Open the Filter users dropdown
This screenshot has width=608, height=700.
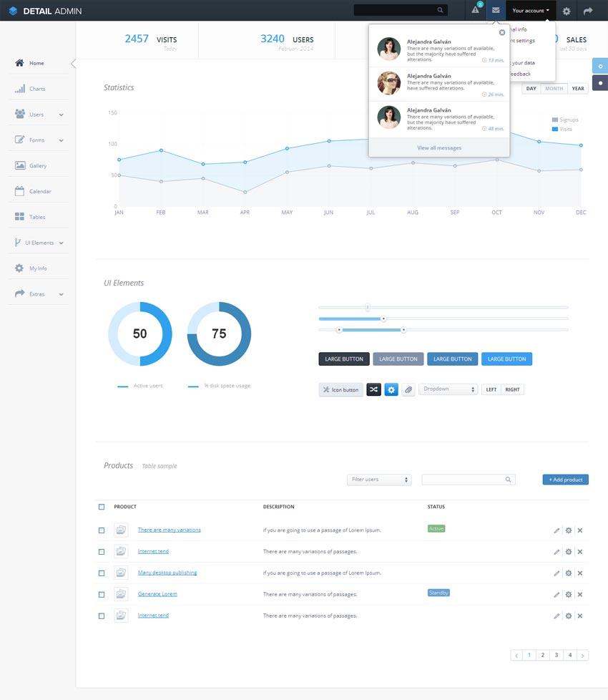(379, 480)
